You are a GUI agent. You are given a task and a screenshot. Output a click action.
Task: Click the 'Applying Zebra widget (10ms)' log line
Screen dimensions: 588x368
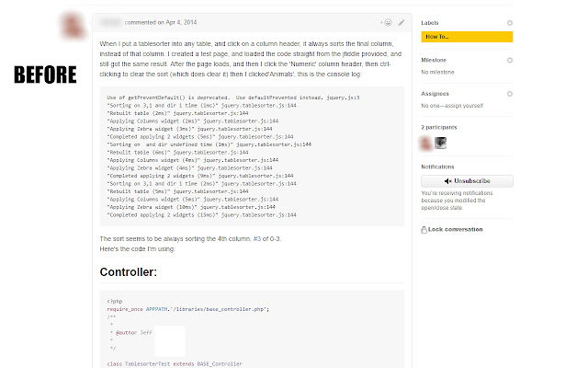pos(191,207)
